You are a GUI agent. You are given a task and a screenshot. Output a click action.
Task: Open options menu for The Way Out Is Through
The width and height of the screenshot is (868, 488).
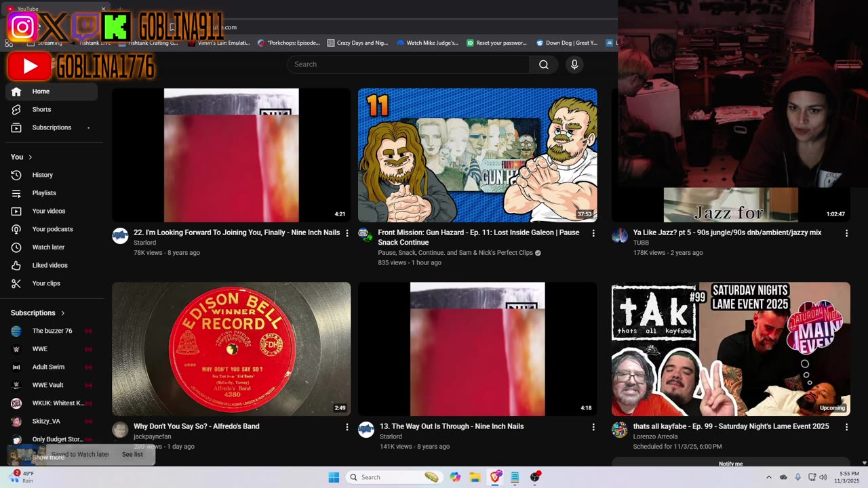[x=593, y=427]
